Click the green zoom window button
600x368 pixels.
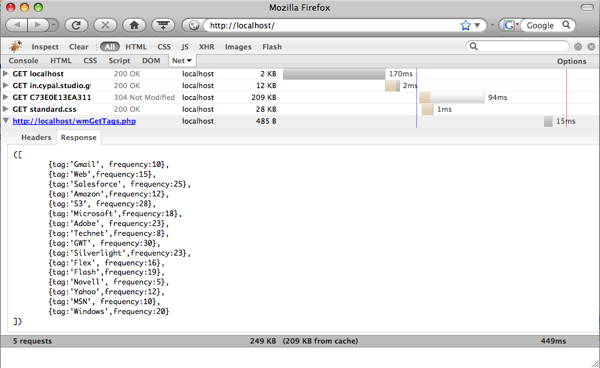click(38, 7)
